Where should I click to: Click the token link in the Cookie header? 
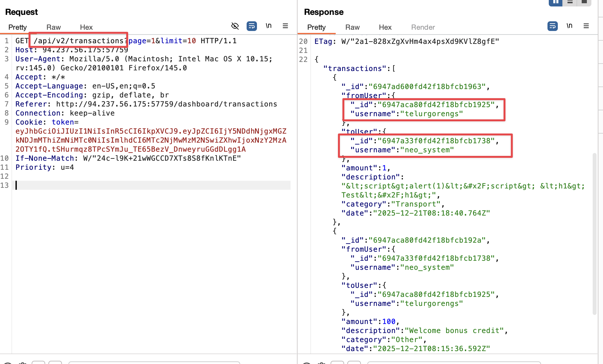pyautogui.click(x=63, y=122)
